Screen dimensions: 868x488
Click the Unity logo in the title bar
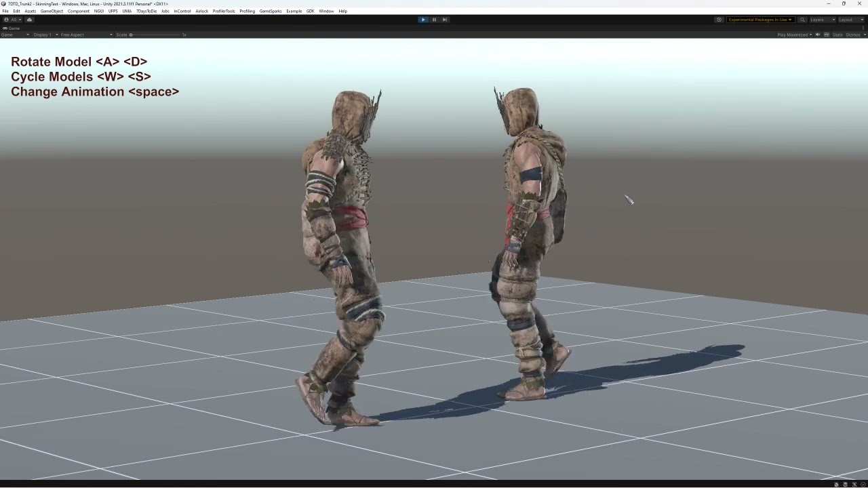click(3, 3)
